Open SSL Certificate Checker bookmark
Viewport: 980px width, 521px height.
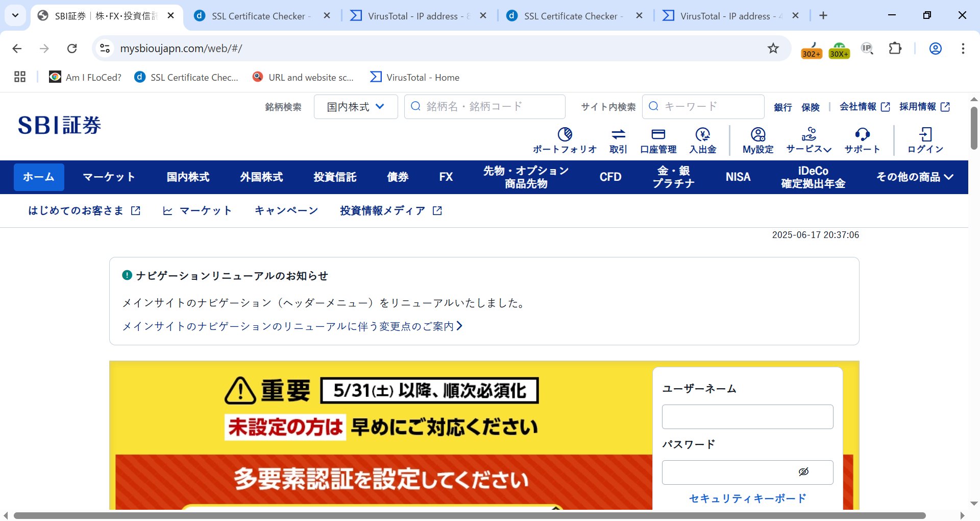tap(186, 77)
